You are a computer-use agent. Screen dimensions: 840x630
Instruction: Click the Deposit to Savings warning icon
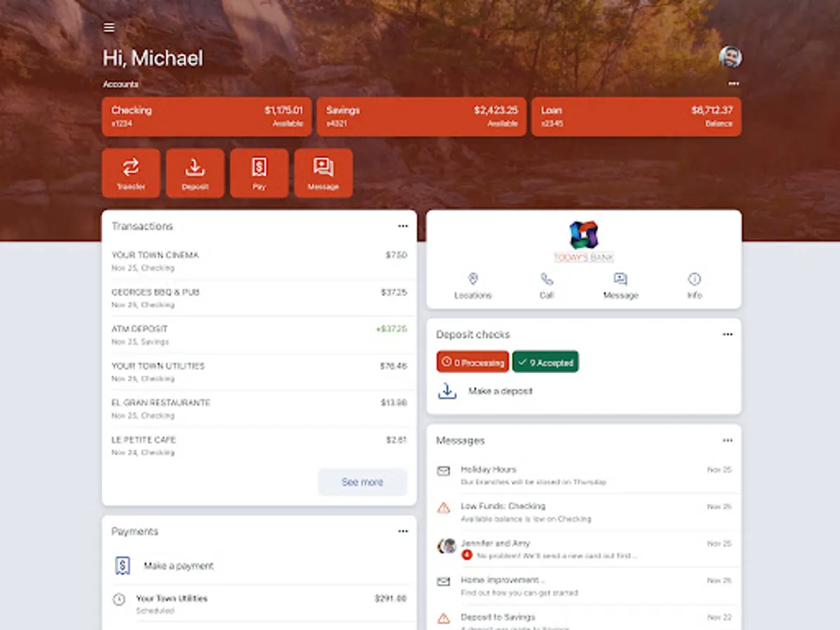pyautogui.click(x=444, y=619)
